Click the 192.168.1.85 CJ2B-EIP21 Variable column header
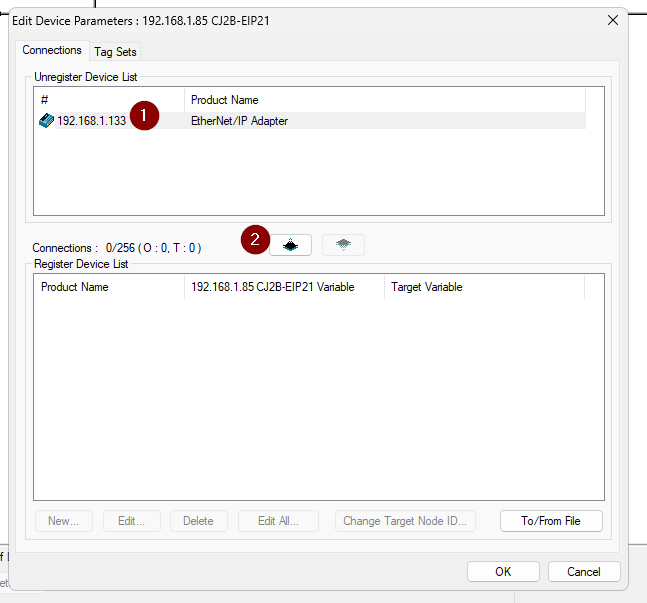The image size is (647, 603). click(x=284, y=287)
